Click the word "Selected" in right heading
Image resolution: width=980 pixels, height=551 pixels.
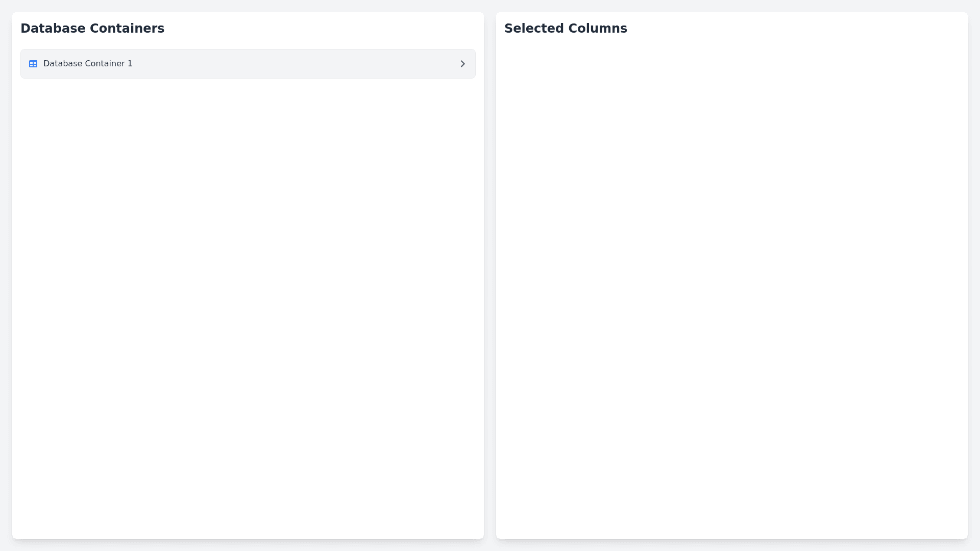tap(533, 29)
